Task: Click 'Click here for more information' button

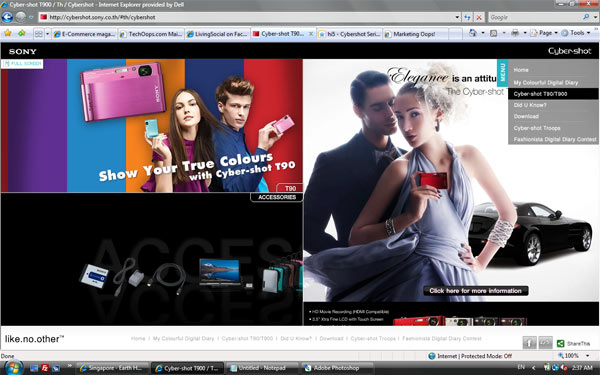Action: click(x=476, y=291)
